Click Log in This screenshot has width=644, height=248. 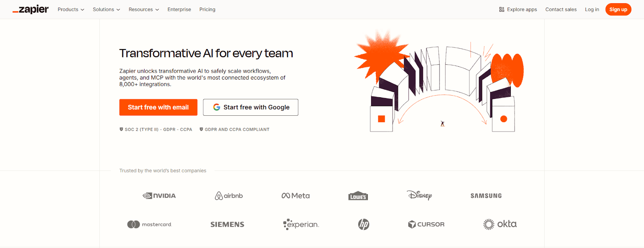[x=592, y=9]
